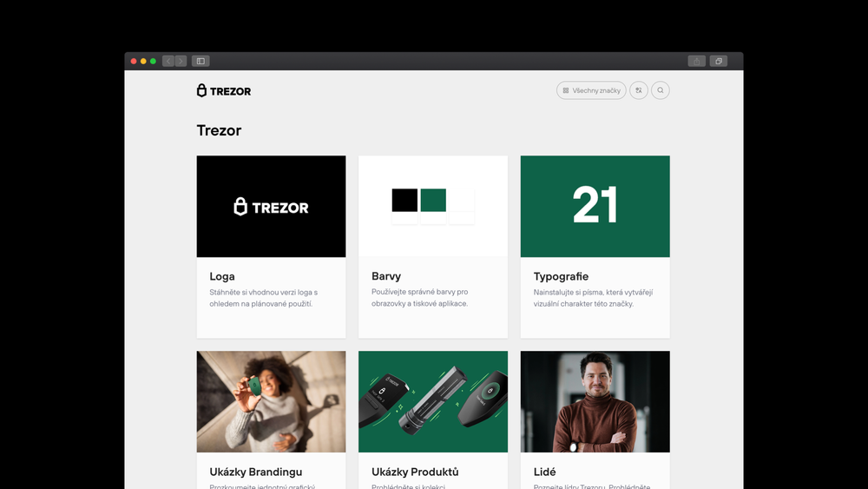Click the Loga card title
The image size is (868, 489).
(222, 276)
